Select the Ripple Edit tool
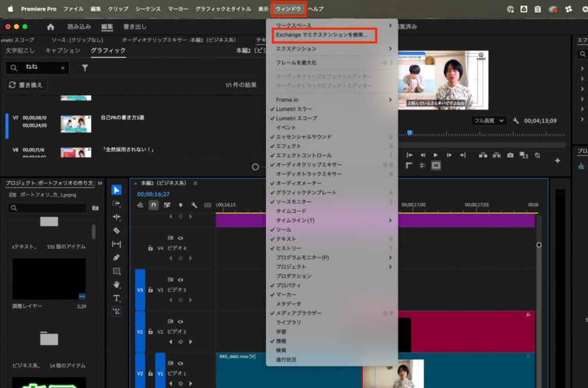Screen dimensions: 588x388 pyautogui.click(x=116, y=217)
